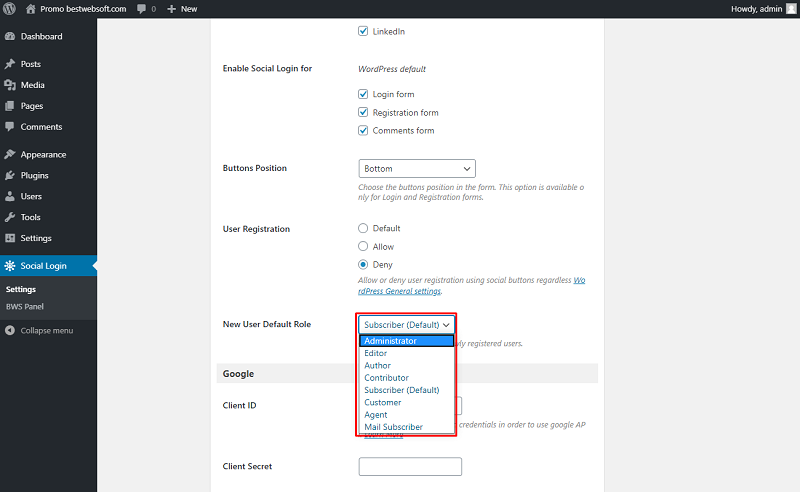This screenshot has width=800, height=492.
Task: Open the Buttons Position dropdown
Action: click(x=417, y=168)
